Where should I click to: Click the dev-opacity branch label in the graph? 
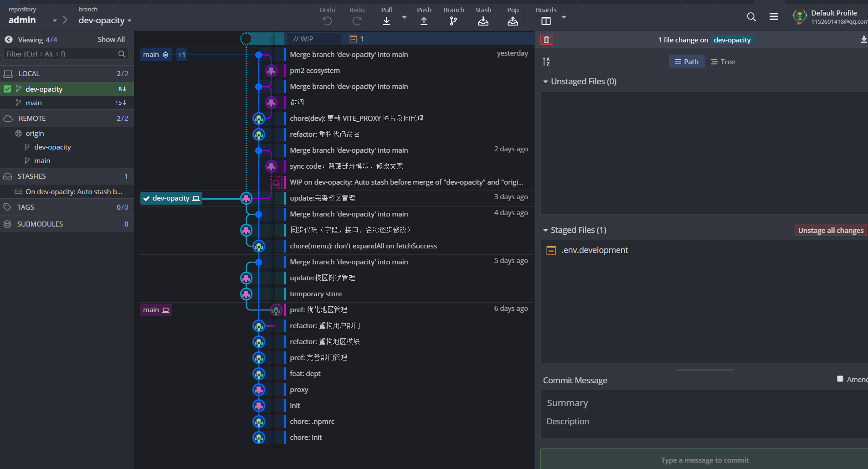171,198
